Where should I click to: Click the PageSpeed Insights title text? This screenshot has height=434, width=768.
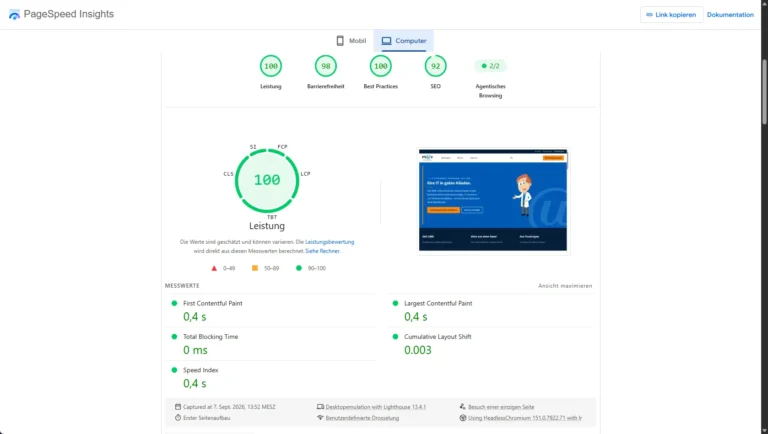point(69,14)
